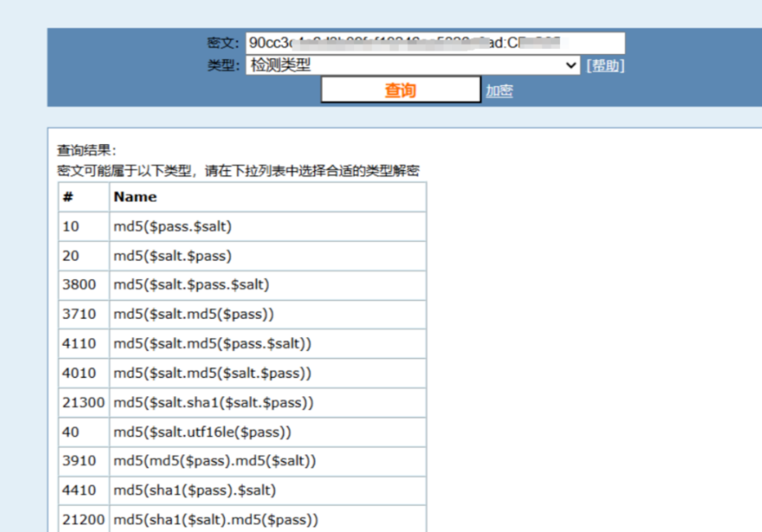The height and width of the screenshot is (532, 762).
Task: Click the dropdown arrow beside 检测类型
Action: (570, 65)
